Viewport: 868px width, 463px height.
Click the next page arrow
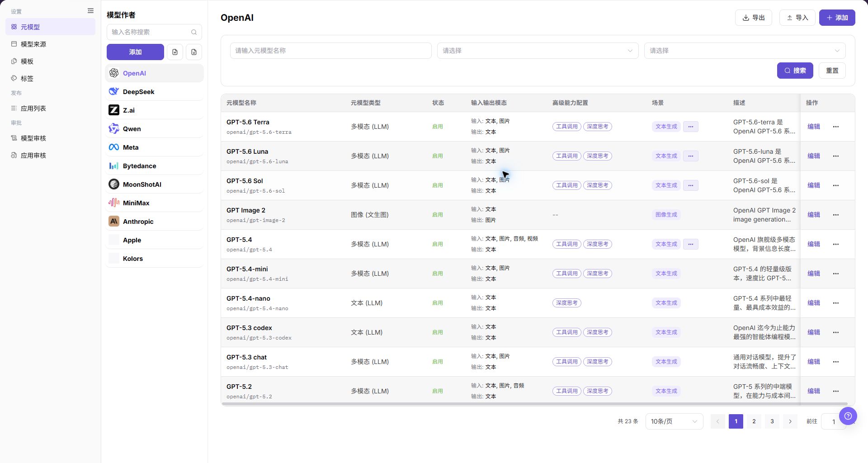click(790, 421)
